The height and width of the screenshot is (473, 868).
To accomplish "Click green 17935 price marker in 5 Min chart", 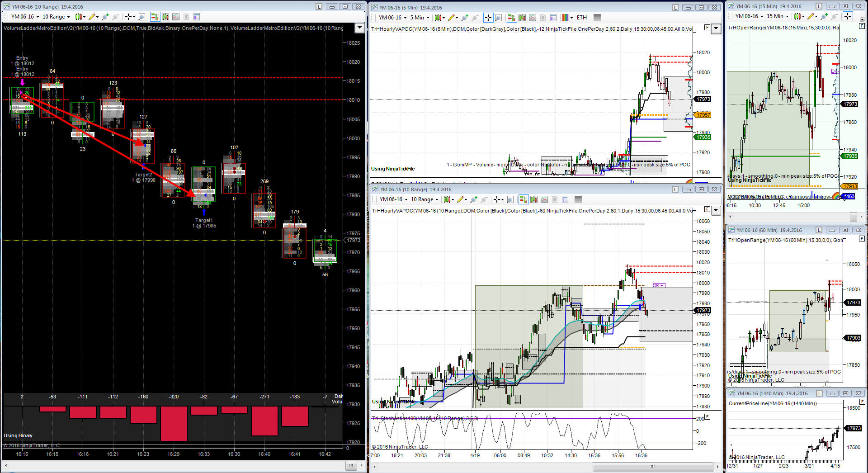I will 703,137.
